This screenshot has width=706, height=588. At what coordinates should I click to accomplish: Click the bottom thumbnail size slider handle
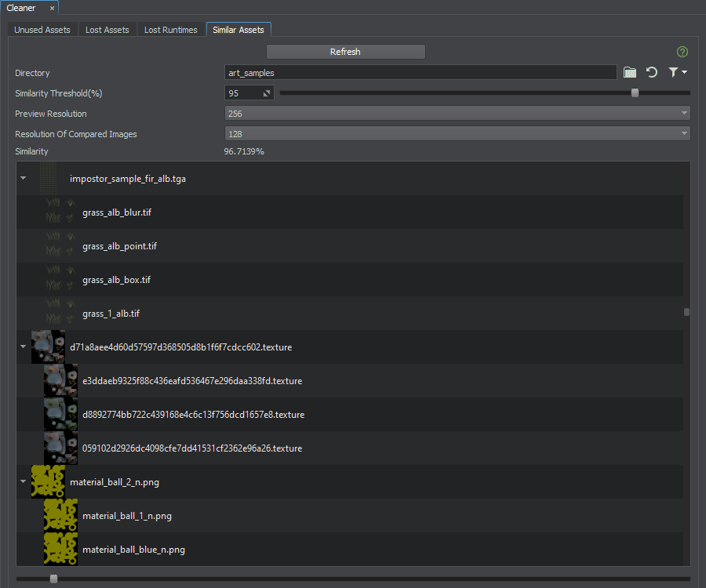[53, 579]
